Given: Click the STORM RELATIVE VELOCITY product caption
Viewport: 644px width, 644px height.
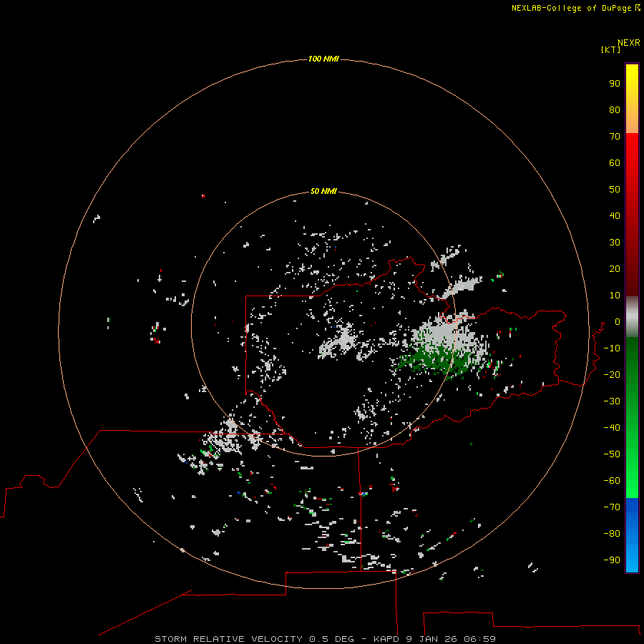Looking at the screenshot, I should click(x=325, y=639).
